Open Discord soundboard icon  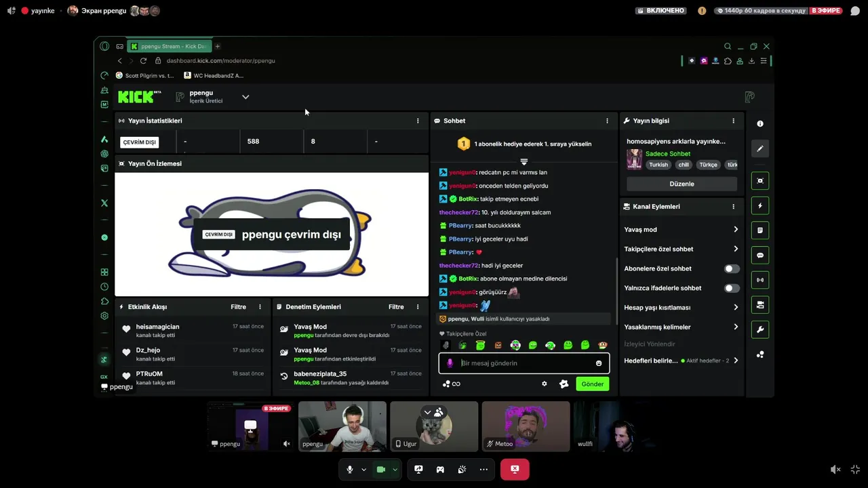(462, 470)
